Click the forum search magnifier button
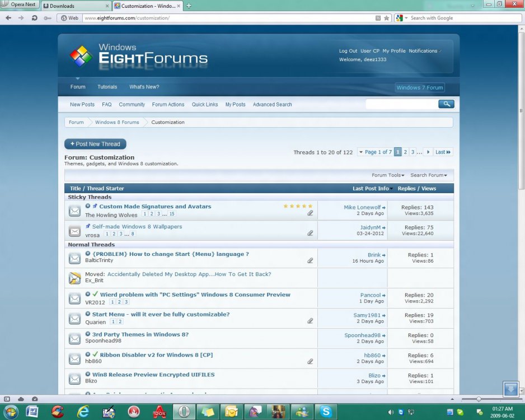This screenshot has width=525, height=420. click(x=446, y=104)
